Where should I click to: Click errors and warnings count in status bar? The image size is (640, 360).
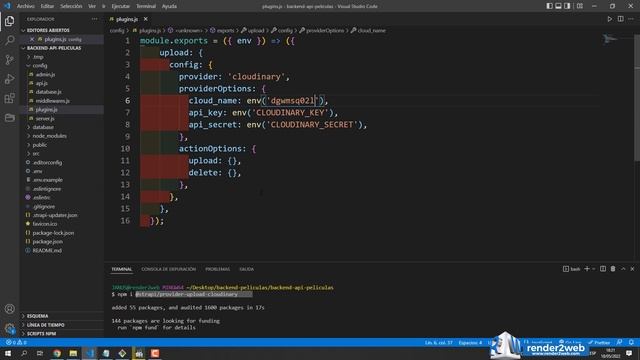(x=16, y=342)
